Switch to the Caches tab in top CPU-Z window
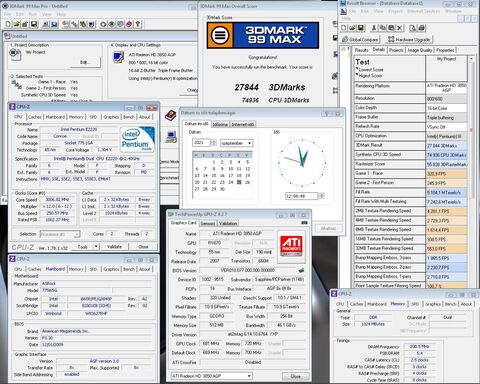Screen dimensions: 480x384 click(35, 117)
